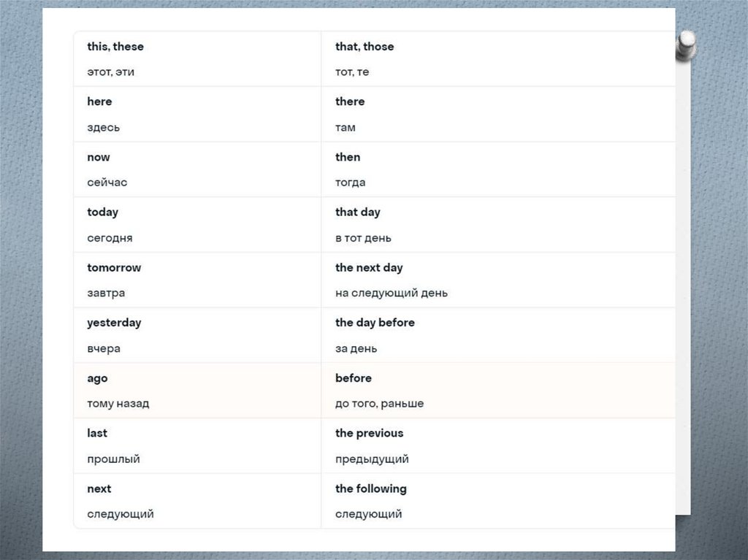Select the 'that day' entry
The height and width of the screenshot is (560, 748).
click(x=358, y=212)
